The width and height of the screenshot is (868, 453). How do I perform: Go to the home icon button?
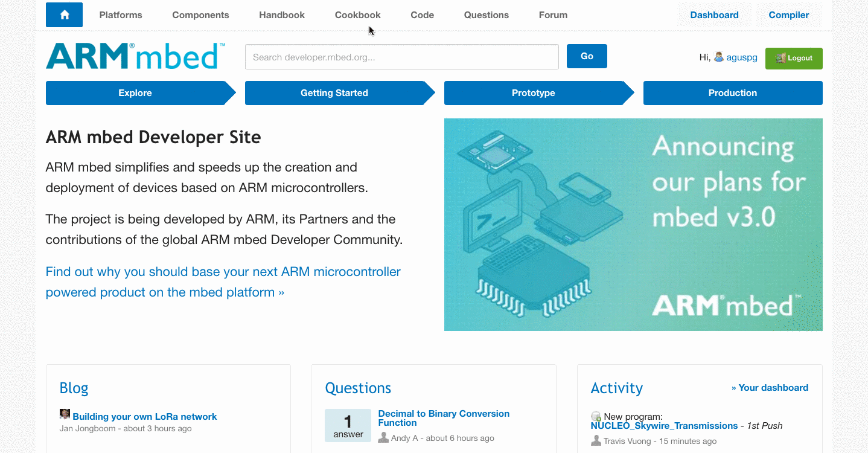[x=65, y=15]
